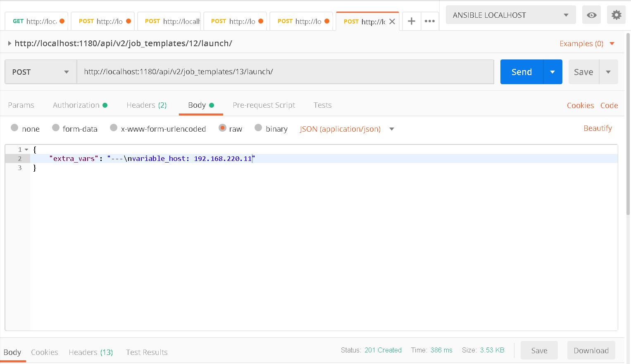Click the 201 Created status text
Image resolution: width=631 pixels, height=364 pixels.
click(x=383, y=350)
